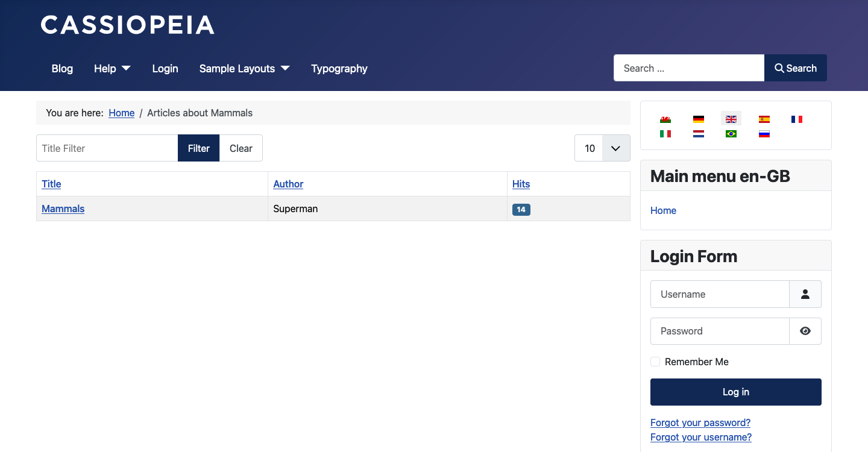Select the Russian flag icon

pos(764,134)
